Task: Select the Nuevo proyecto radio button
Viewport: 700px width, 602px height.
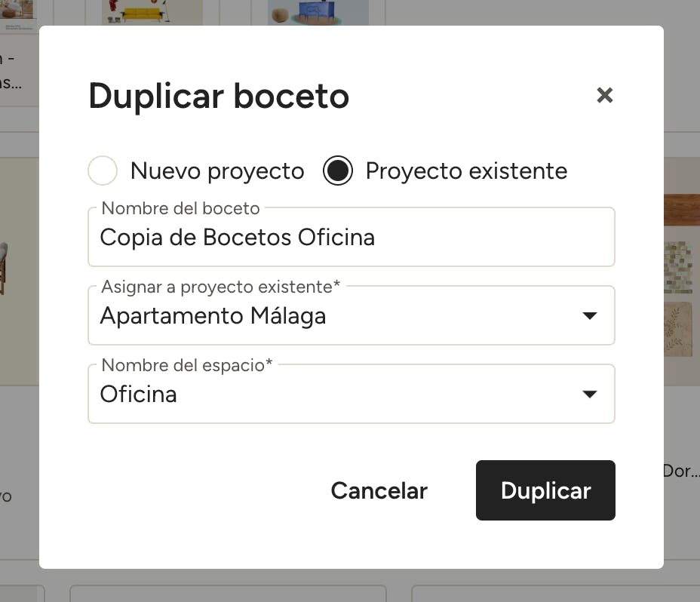Action: [103, 170]
